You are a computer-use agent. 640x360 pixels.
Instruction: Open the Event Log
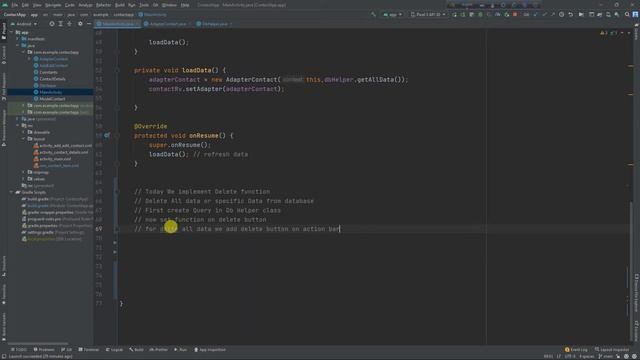(576, 350)
